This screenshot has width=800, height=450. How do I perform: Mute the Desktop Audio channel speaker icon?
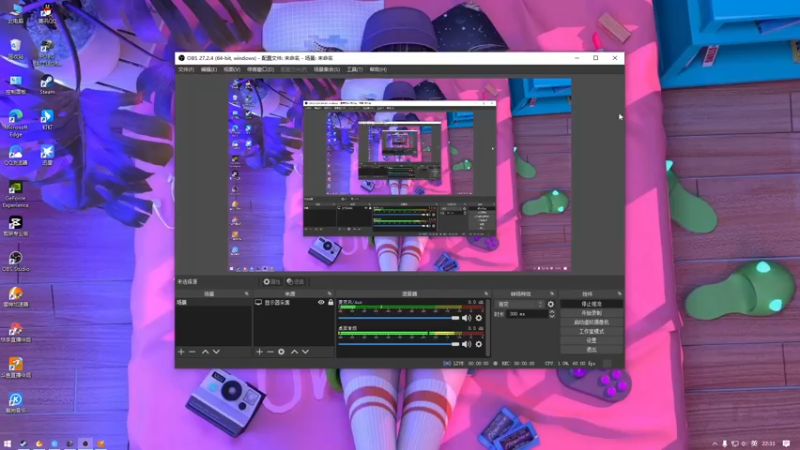click(x=466, y=344)
